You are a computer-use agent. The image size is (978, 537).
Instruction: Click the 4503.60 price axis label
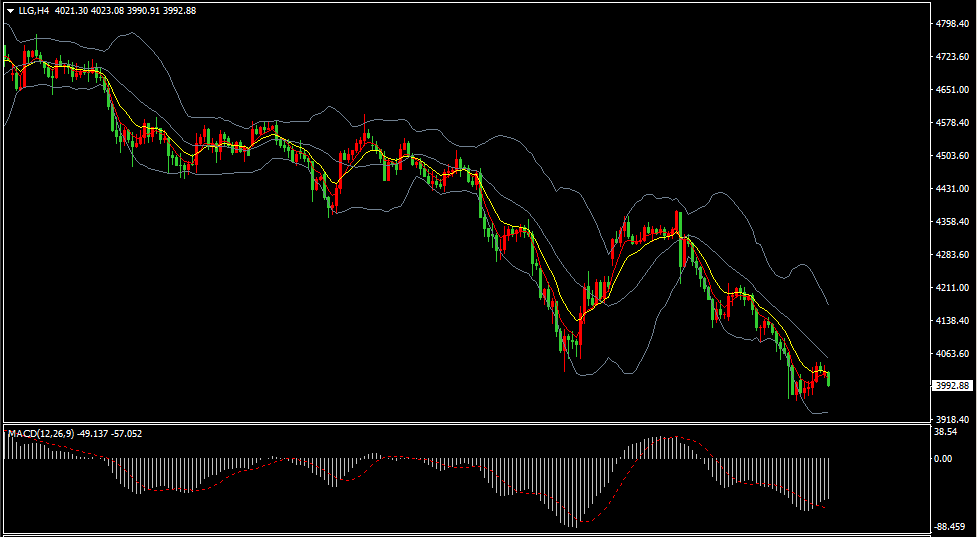click(x=952, y=155)
